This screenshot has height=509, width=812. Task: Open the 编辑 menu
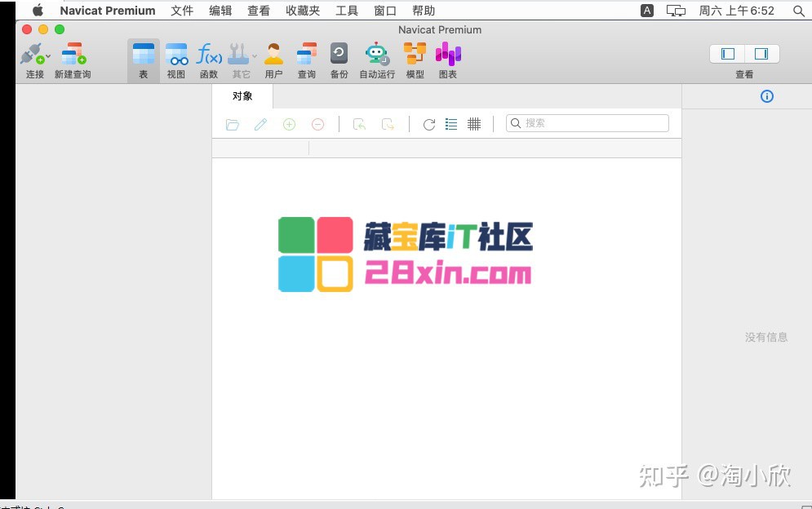220,11
